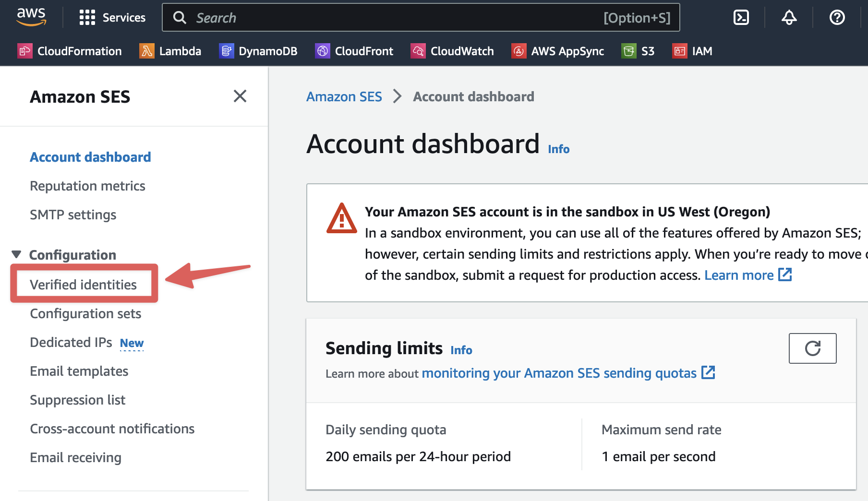This screenshot has width=868, height=501.
Task: Open the notifications bell icon
Action: [x=789, y=18]
